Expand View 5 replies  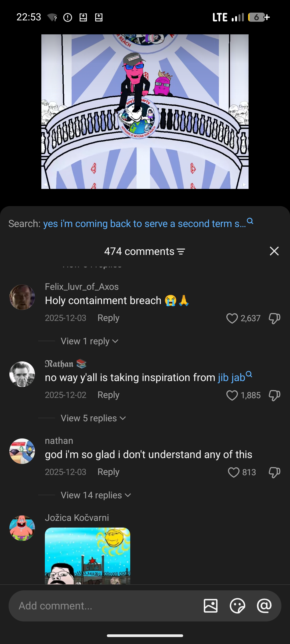click(93, 418)
